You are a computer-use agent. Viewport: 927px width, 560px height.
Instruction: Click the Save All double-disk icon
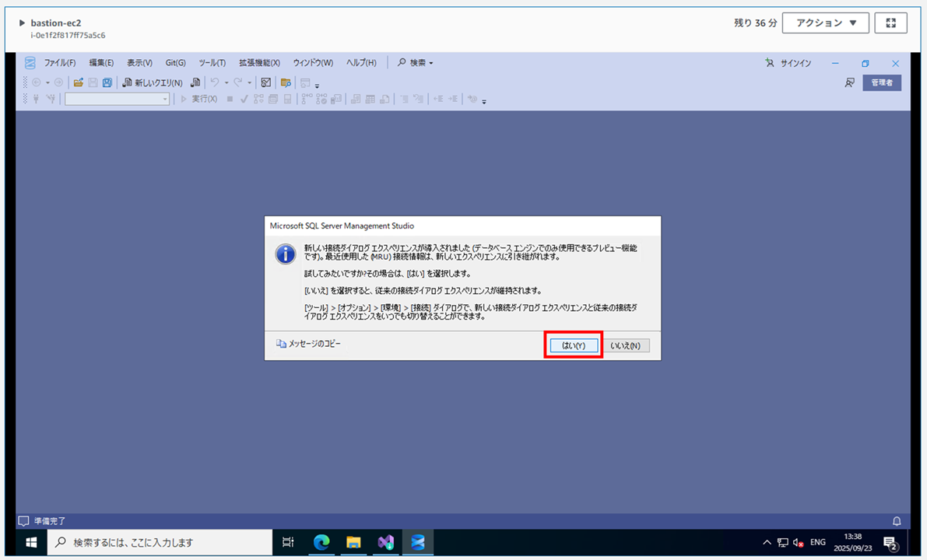point(107,82)
